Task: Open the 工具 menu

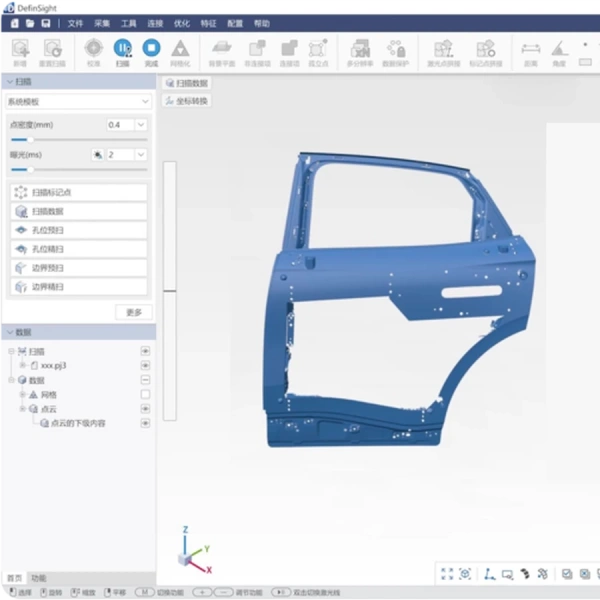Action: tap(129, 24)
